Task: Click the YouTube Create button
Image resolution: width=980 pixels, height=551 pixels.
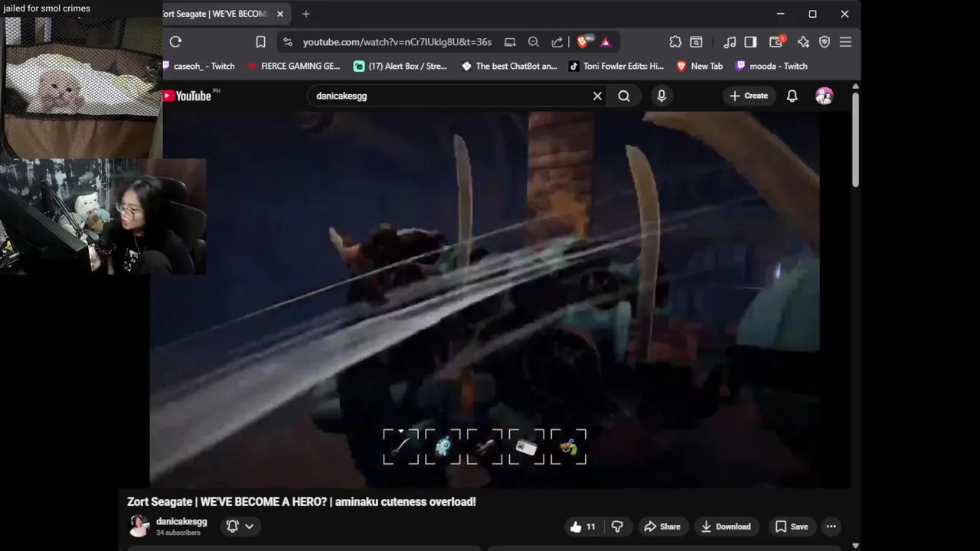Action: (749, 96)
